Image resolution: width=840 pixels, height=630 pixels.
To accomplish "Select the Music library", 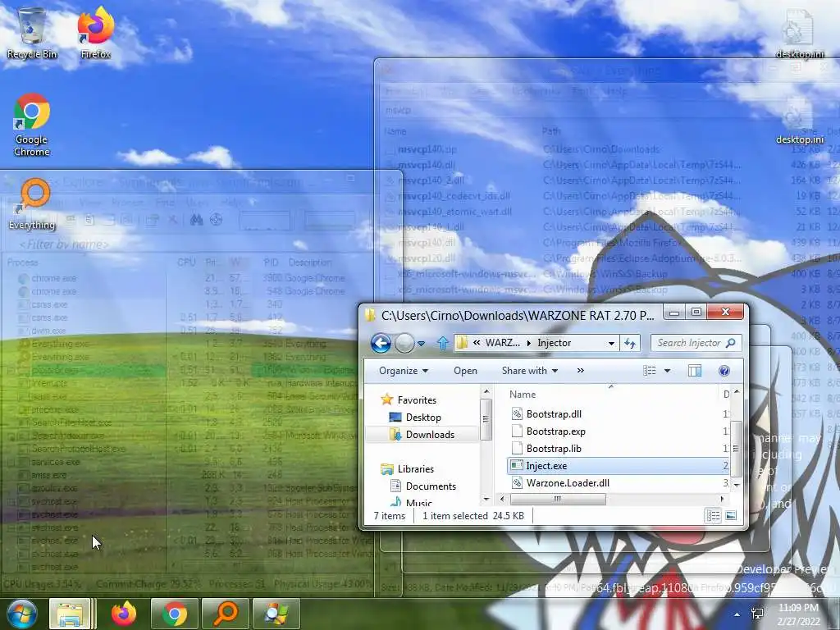I will coord(418,503).
